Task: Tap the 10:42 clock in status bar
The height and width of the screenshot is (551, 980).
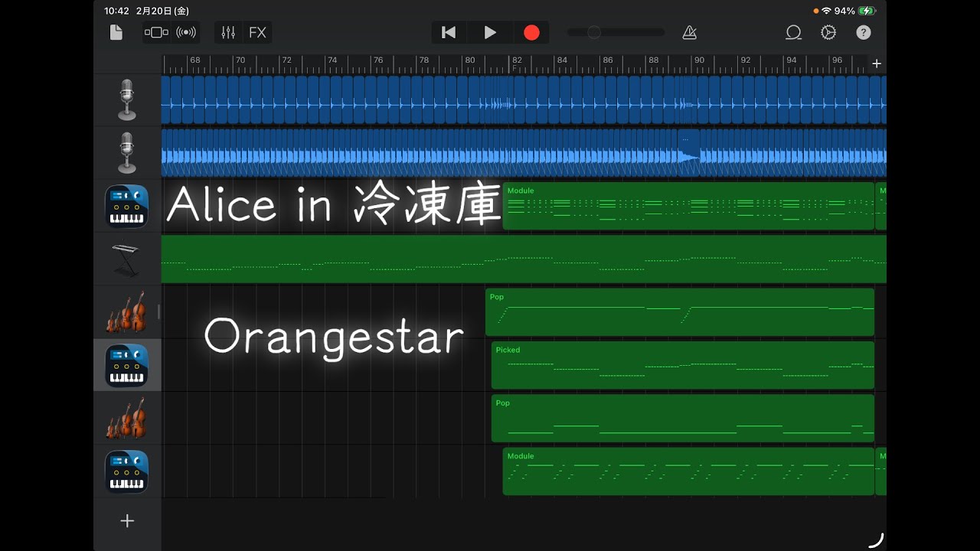Action: tap(116, 11)
